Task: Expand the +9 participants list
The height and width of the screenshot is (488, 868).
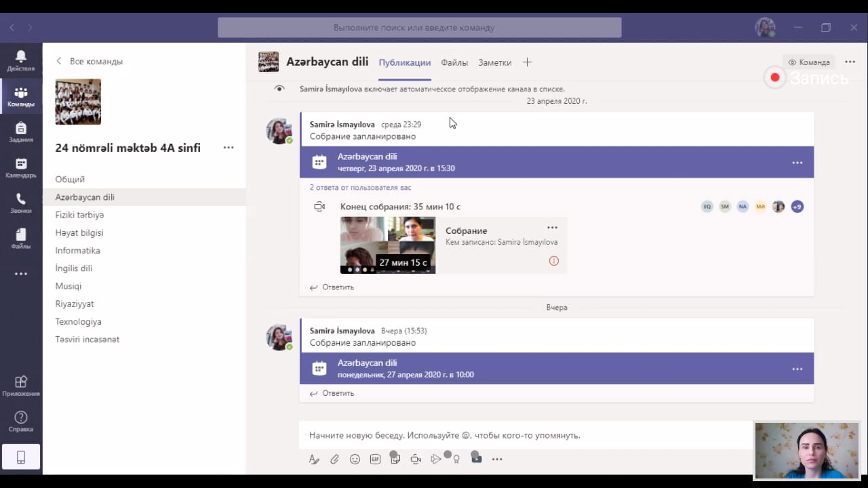Action: tap(797, 207)
